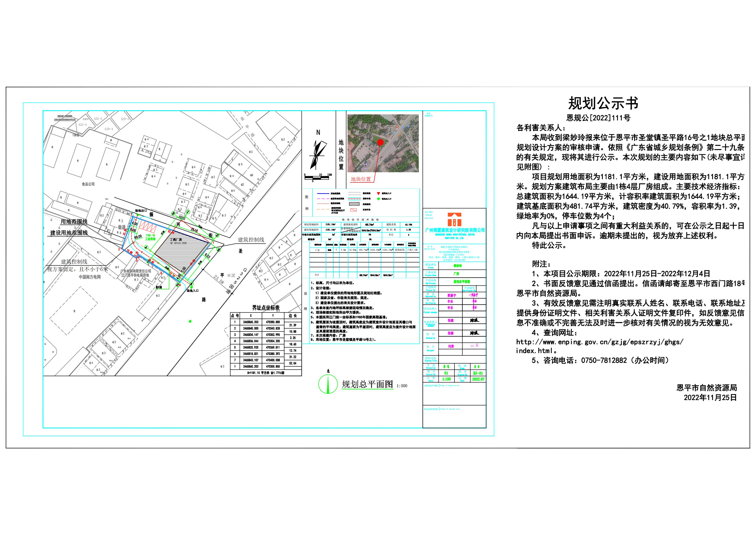Click the version number 01
This screenshot has width=756, height=535.
[x=446, y=373]
